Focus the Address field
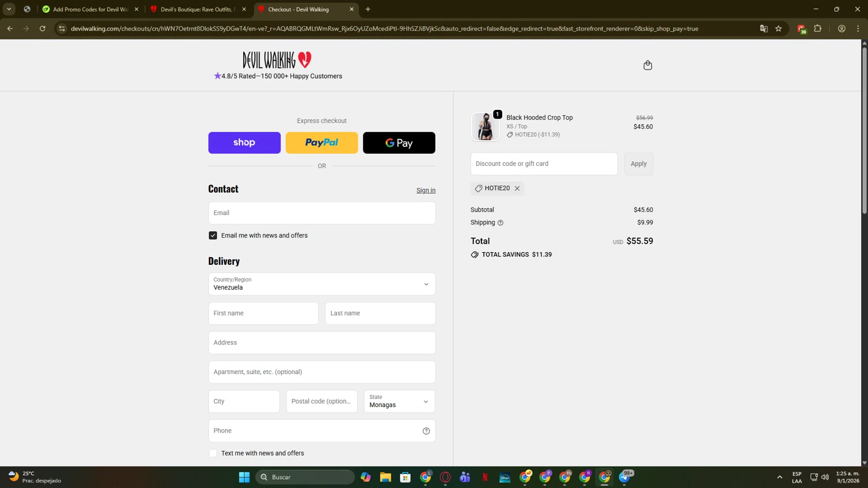Screen dimensions: 868x488 pos(322,343)
